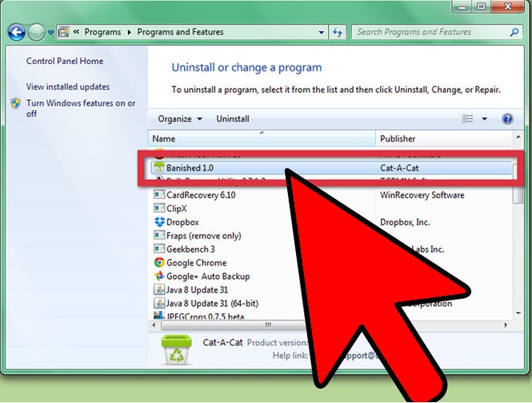Open the address bar history dropdown

tap(321, 33)
